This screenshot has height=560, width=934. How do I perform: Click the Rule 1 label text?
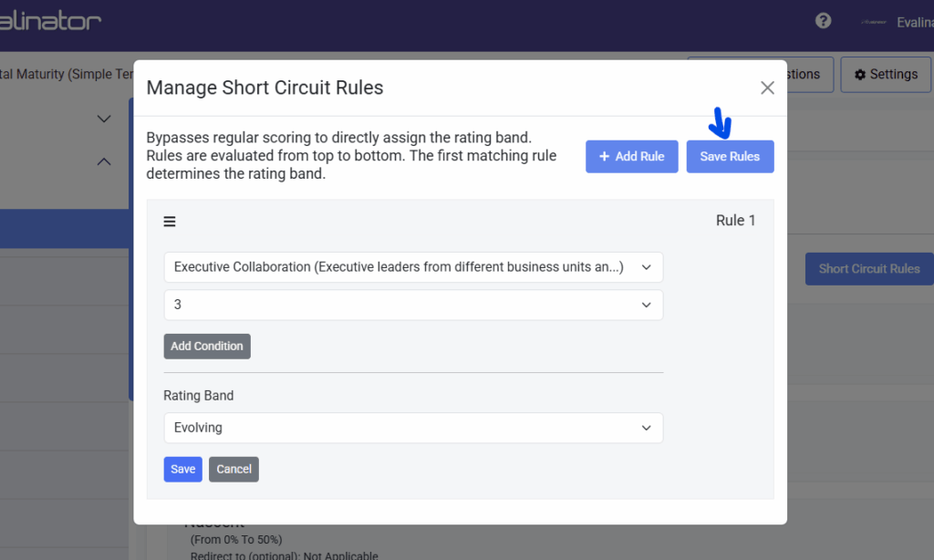[736, 221]
